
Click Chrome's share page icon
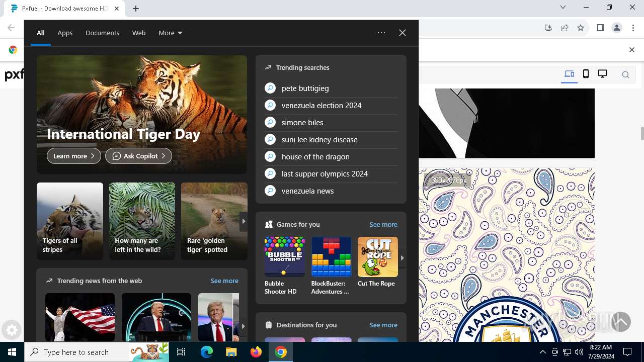click(565, 28)
